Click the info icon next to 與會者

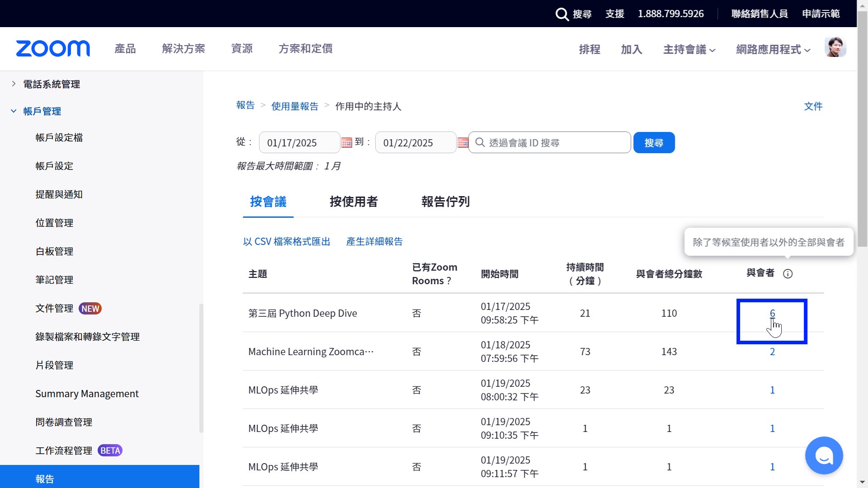(788, 274)
